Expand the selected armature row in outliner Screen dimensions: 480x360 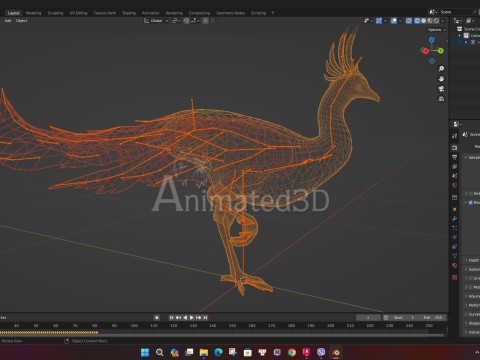[466, 42]
